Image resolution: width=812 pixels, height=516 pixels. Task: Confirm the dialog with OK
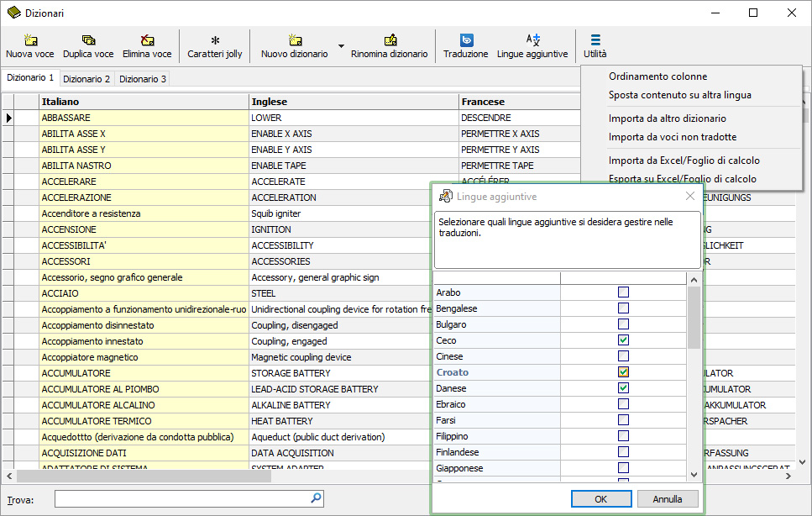[x=601, y=499]
